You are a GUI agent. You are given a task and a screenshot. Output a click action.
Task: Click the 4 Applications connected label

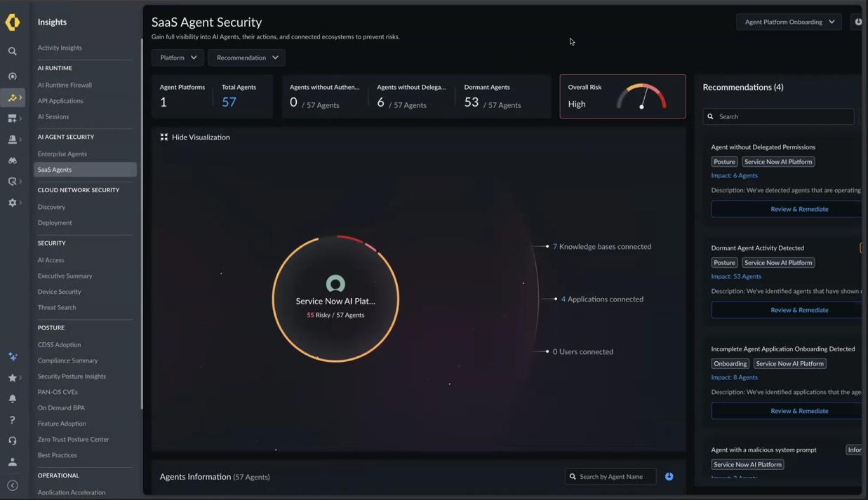[602, 299]
